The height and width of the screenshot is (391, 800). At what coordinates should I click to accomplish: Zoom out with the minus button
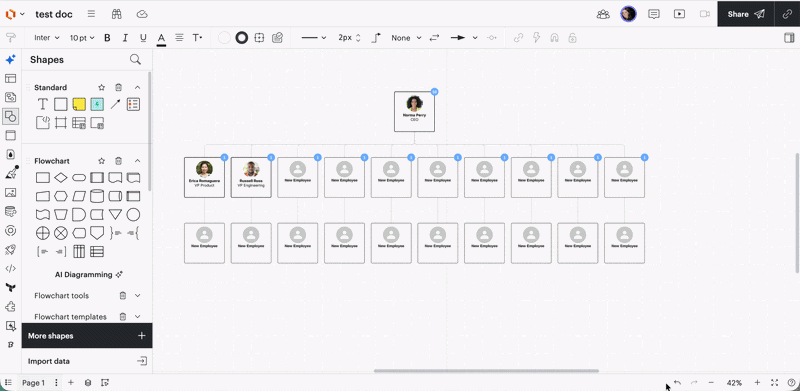[711, 383]
